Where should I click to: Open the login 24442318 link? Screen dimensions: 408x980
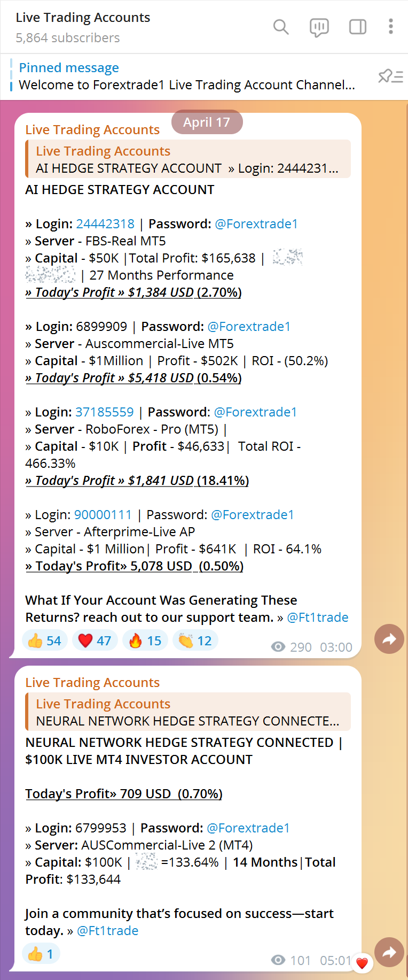105,224
